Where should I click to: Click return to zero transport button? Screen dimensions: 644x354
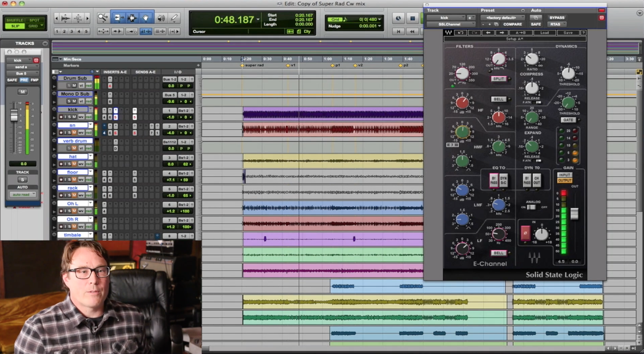pyautogui.click(x=398, y=31)
